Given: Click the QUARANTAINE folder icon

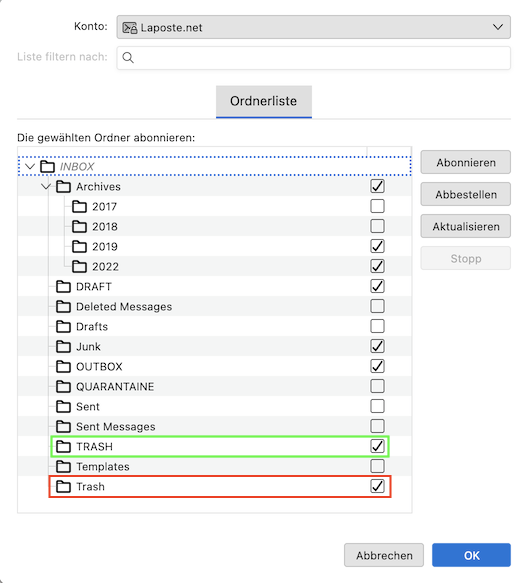Looking at the screenshot, I should tap(63, 387).
